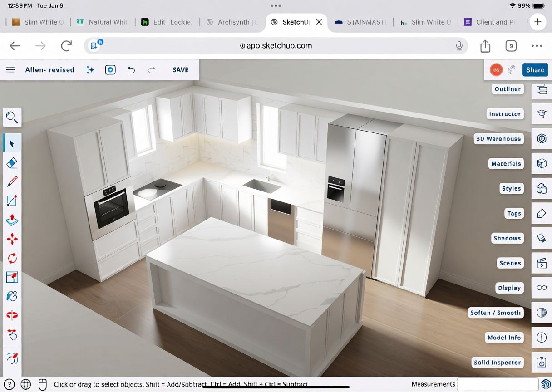Toggle the Display panel glasses icon
Image resolution: width=552 pixels, height=392 pixels.
pos(542,288)
